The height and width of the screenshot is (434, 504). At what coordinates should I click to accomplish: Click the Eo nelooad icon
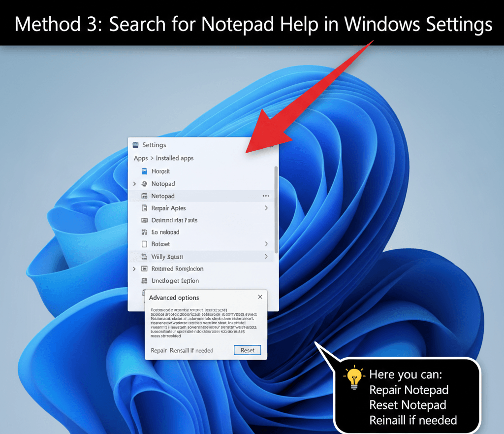click(144, 232)
